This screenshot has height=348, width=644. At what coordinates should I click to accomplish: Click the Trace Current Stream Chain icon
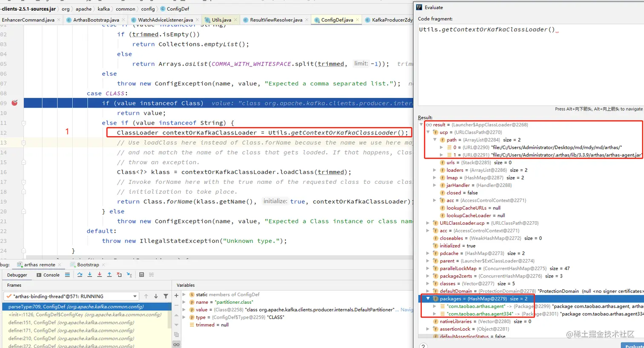point(151,275)
